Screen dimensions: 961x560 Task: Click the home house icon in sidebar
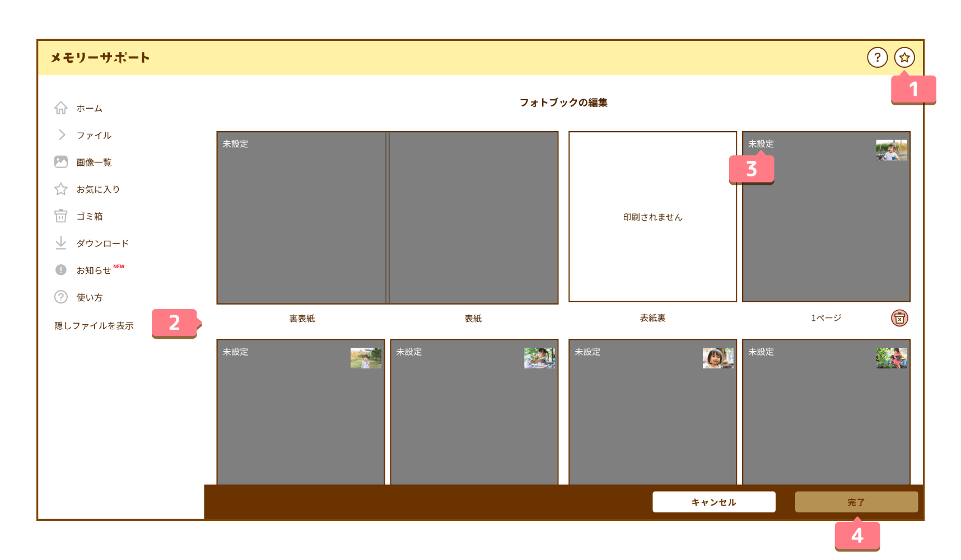(x=61, y=108)
